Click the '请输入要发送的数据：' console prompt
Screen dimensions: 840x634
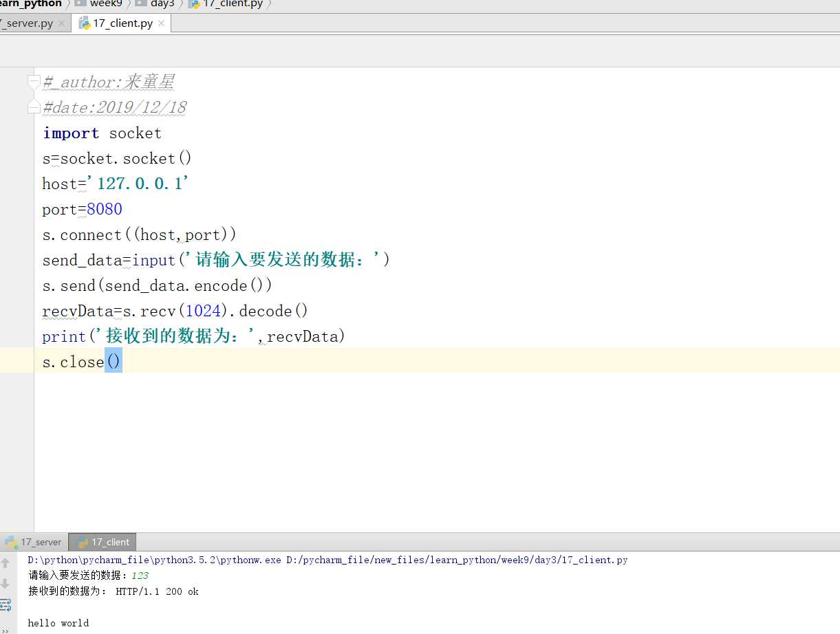coord(78,576)
